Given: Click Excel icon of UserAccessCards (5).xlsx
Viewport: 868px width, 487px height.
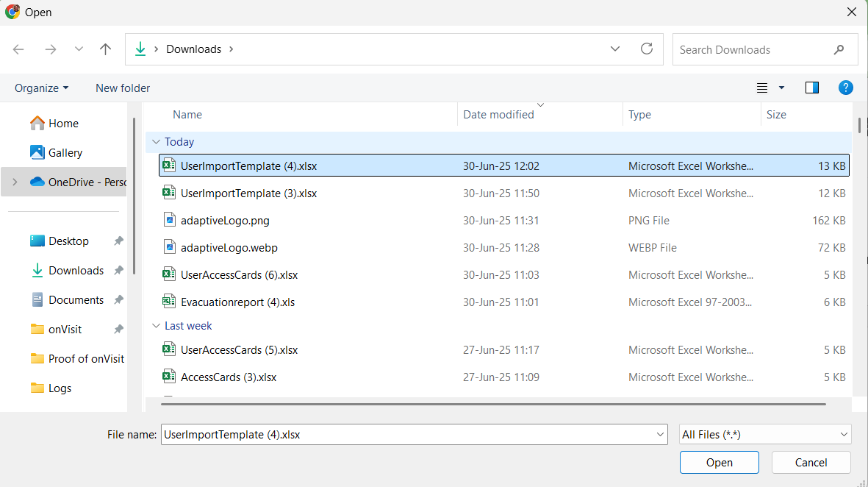Looking at the screenshot, I should [x=169, y=349].
